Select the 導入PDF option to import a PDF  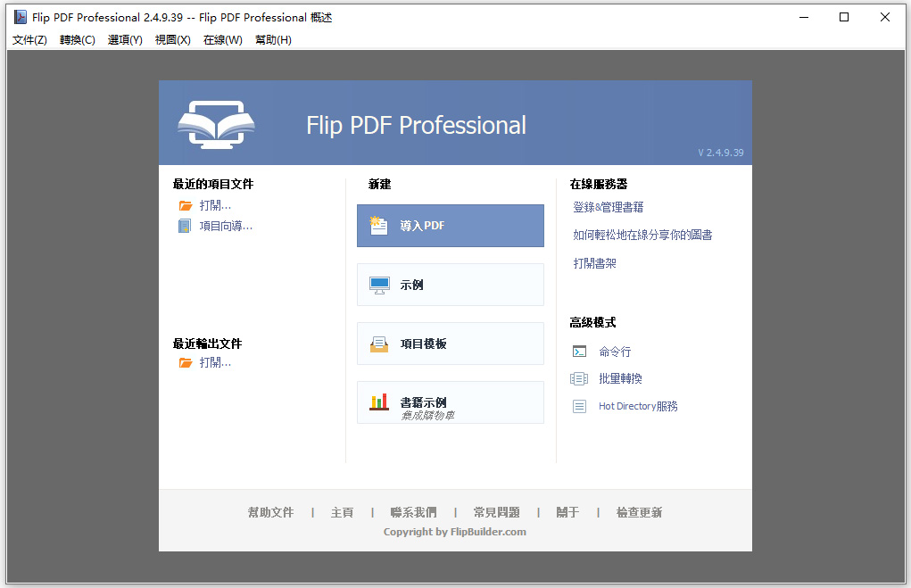point(450,226)
